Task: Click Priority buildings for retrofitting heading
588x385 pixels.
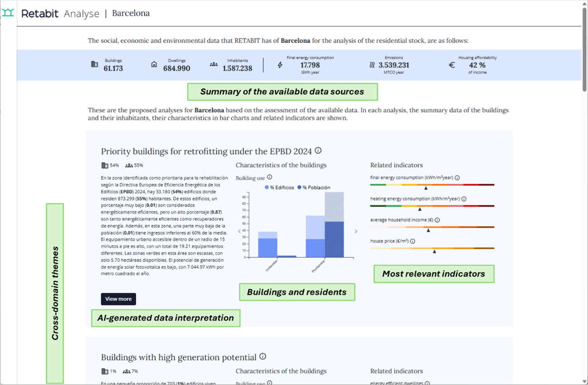Action: click(x=206, y=152)
